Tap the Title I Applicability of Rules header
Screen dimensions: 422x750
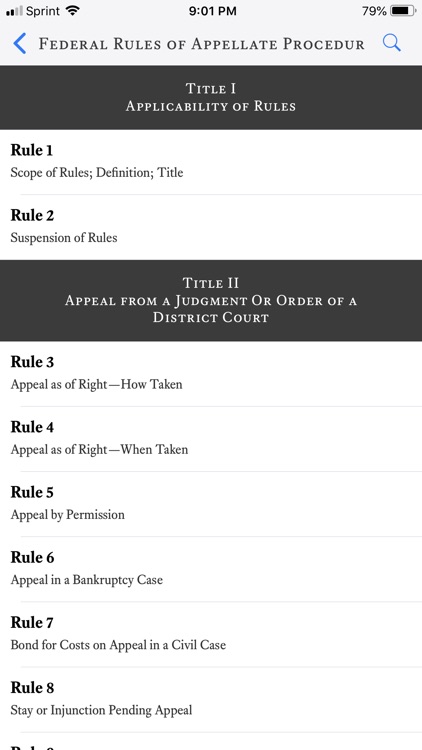click(x=211, y=97)
